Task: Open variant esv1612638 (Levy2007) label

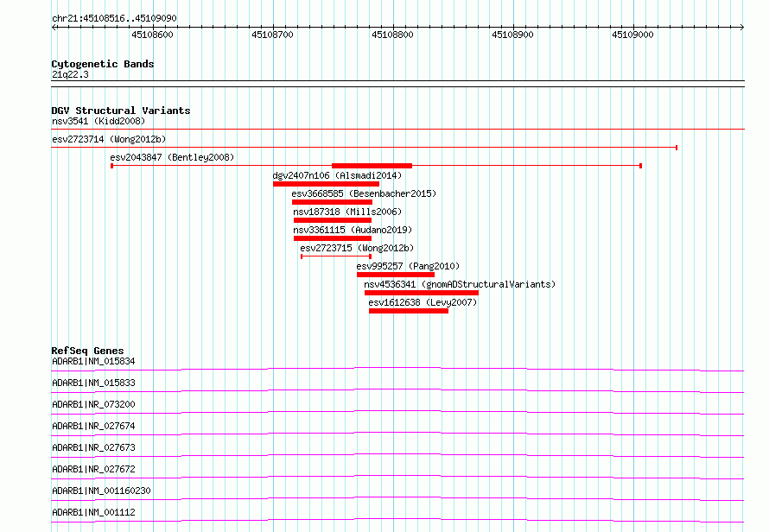Action: click(x=423, y=302)
